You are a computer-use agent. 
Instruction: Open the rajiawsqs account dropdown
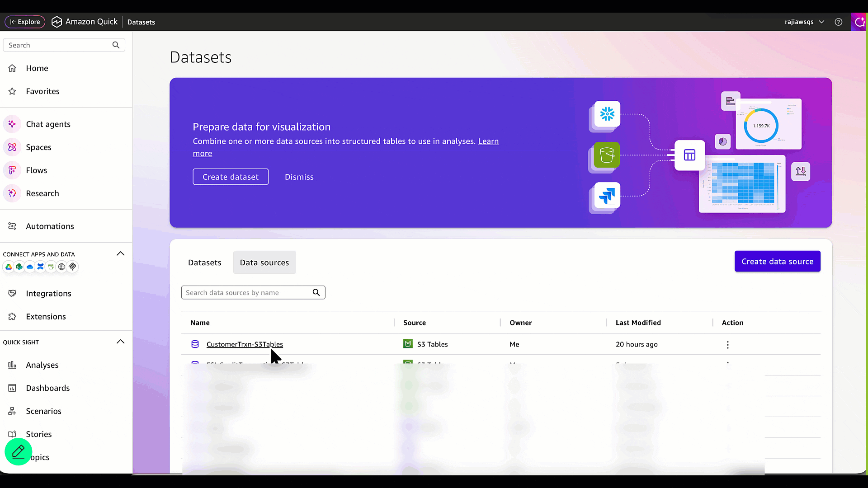click(x=805, y=22)
